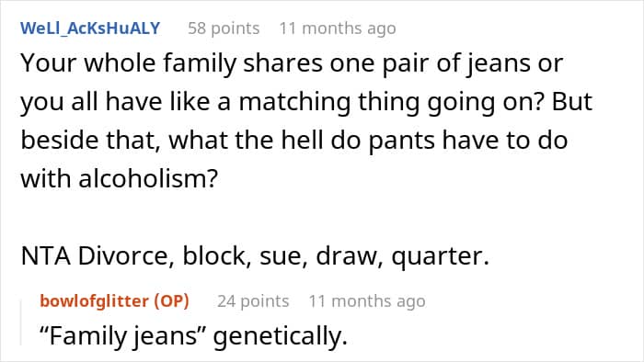Click the line starting "beside that, what the hell"
Screen dimensions: 644x362
pos(294,141)
